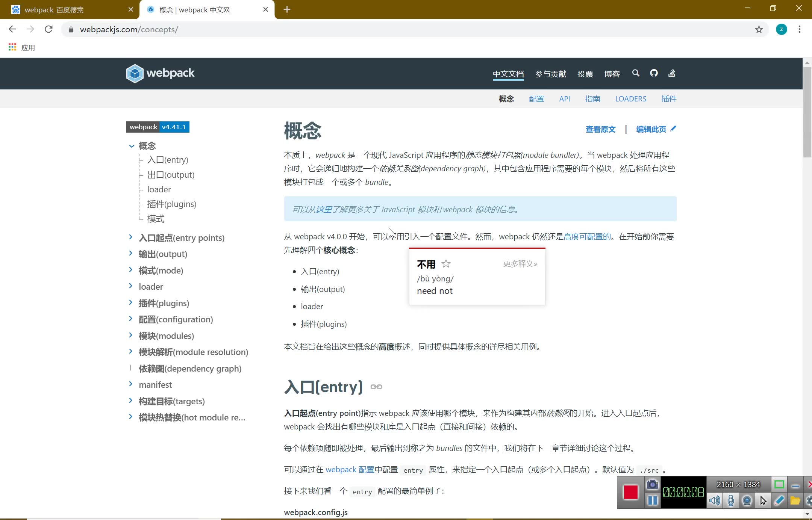
Task: Open recorder settings gear icon
Action: (x=809, y=500)
